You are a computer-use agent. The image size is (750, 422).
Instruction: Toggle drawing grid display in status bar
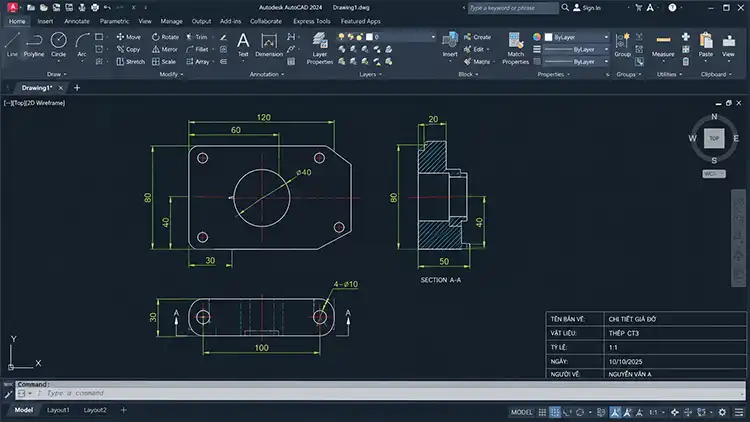pyautogui.click(x=542, y=412)
